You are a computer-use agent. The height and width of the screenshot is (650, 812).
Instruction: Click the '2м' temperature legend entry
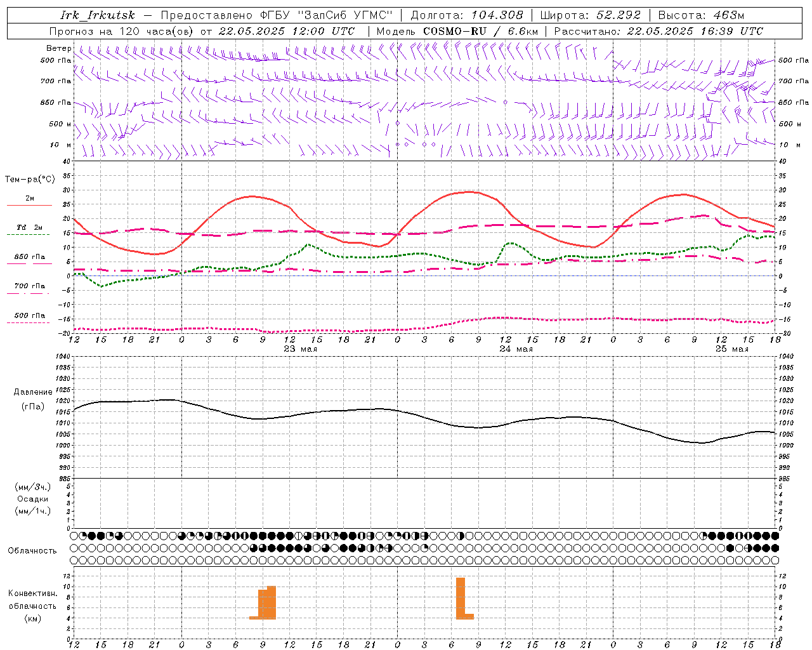pyautogui.click(x=30, y=199)
